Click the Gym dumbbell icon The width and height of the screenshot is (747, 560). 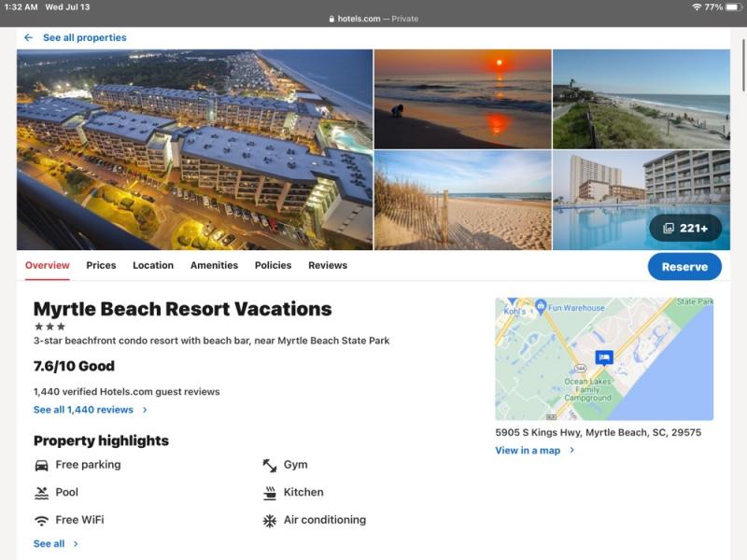click(x=270, y=465)
